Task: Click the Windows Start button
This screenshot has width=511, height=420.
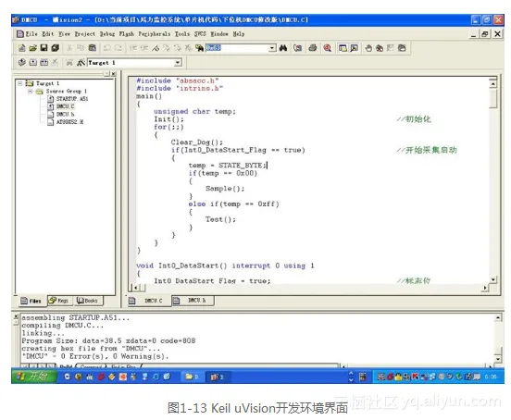Action: pos(33,377)
